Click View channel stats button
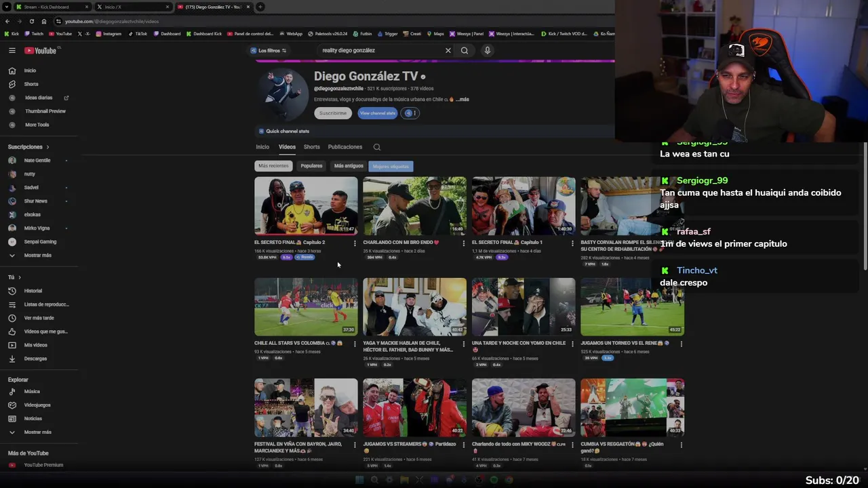Viewport: 868px width, 488px height. click(x=378, y=113)
